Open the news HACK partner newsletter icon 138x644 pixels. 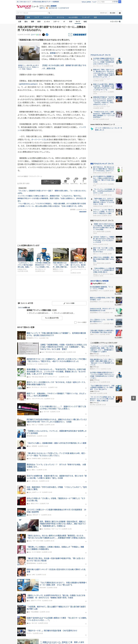pos(92,129)
